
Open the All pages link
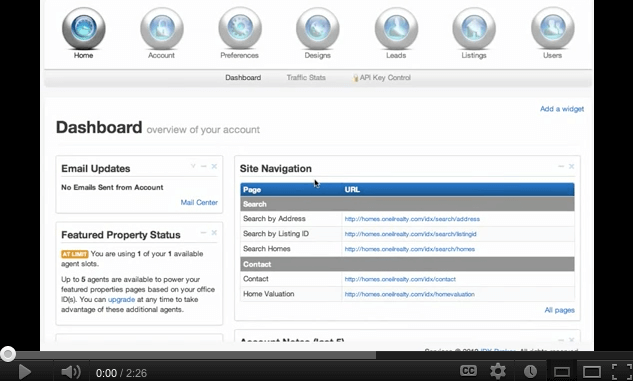[560, 310]
